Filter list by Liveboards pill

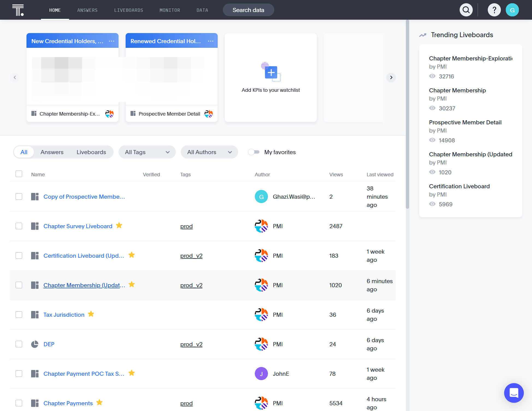click(x=91, y=152)
